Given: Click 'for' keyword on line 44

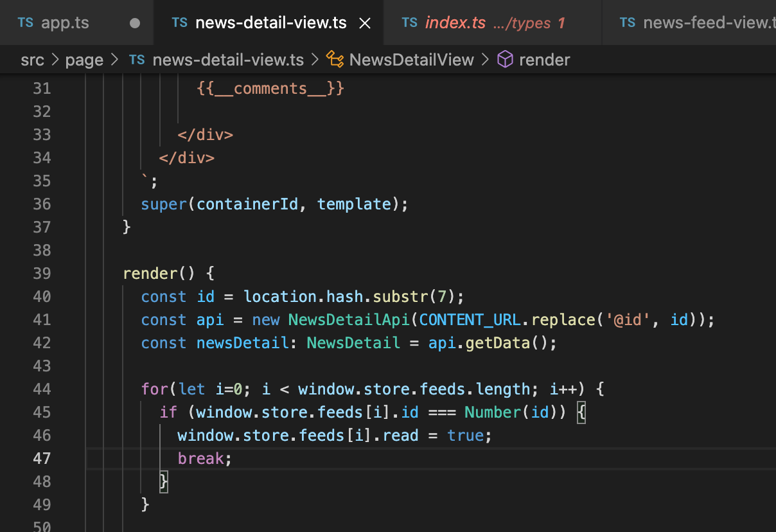Looking at the screenshot, I should [155, 389].
